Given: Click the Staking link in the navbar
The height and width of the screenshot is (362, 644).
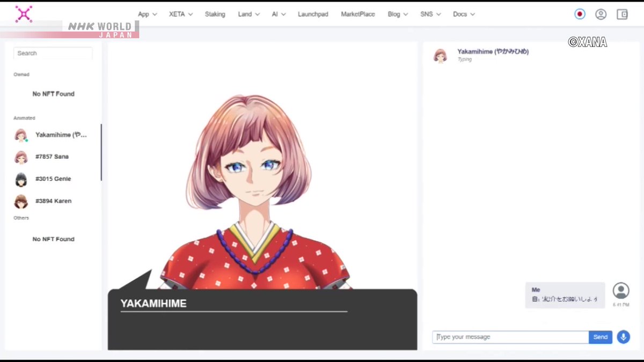Looking at the screenshot, I should coord(215,14).
